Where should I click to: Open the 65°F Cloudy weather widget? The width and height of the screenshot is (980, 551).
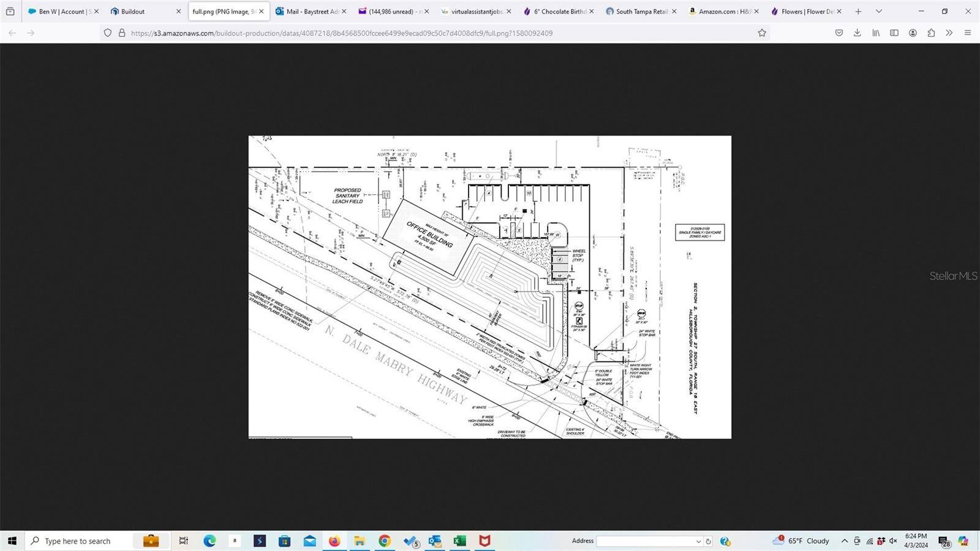tap(801, 541)
